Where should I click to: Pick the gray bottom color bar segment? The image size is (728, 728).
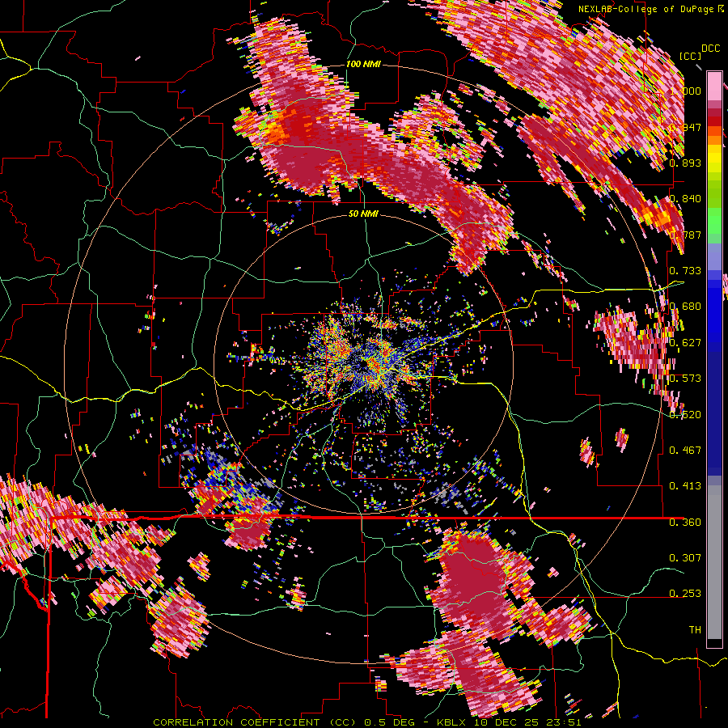coord(714,562)
